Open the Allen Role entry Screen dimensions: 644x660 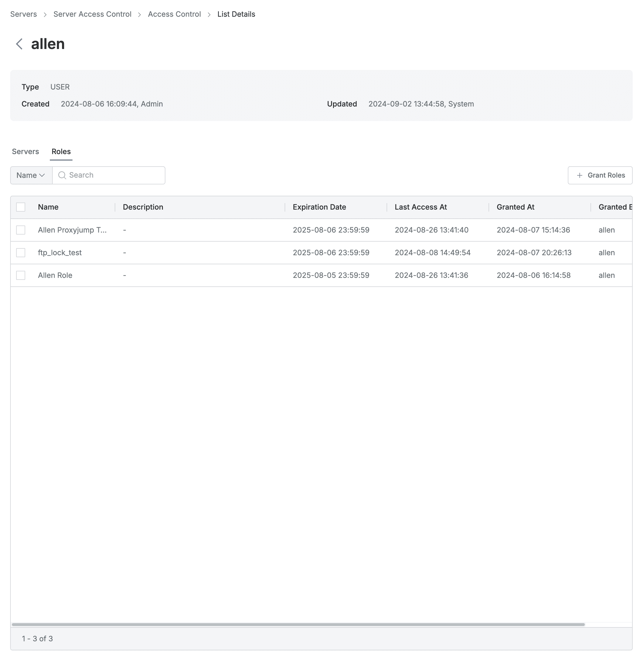pyautogui.click(x=55, y=275)
